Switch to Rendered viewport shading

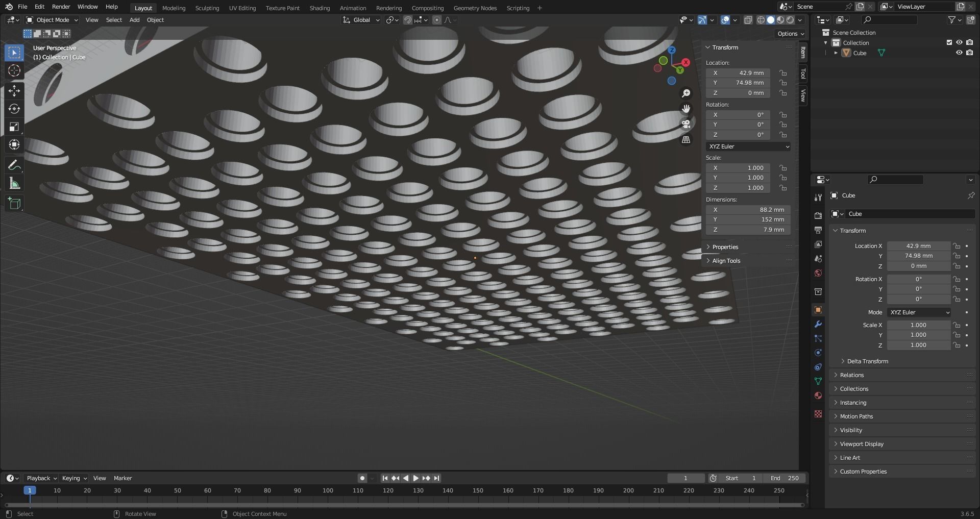[x=790, y=20]
